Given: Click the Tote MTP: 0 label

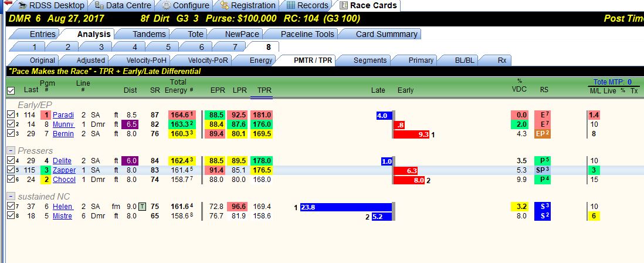Looking at the screenshot, I should coord(612,82).
